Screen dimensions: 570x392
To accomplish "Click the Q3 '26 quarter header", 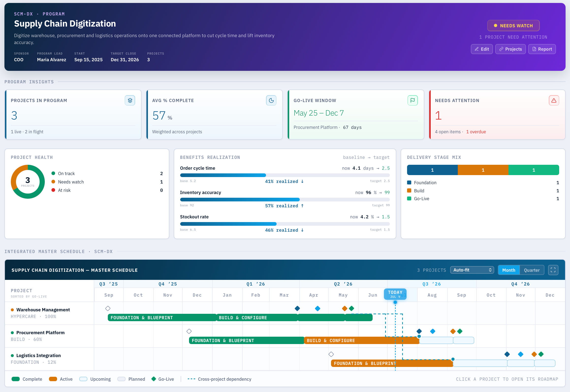I will coord(432,284).
